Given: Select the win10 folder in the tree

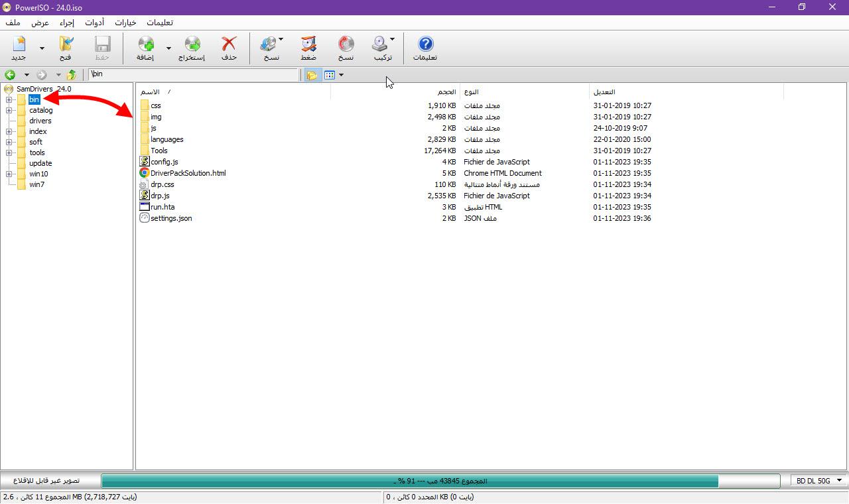Looking at the screenshot, I should tap(38, 174).
